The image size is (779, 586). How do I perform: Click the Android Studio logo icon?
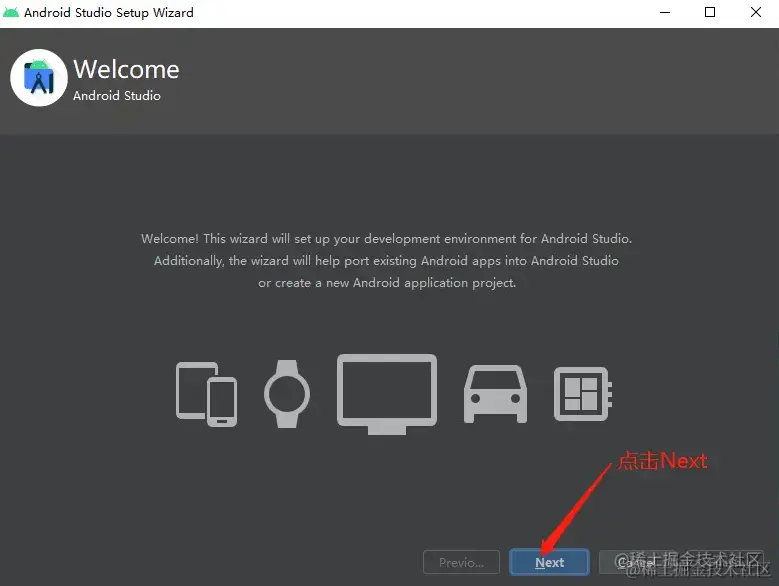pos(39,77)
